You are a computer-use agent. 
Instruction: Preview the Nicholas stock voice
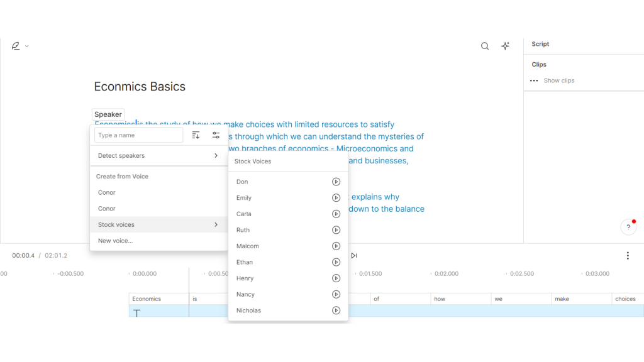pos(336,310)
